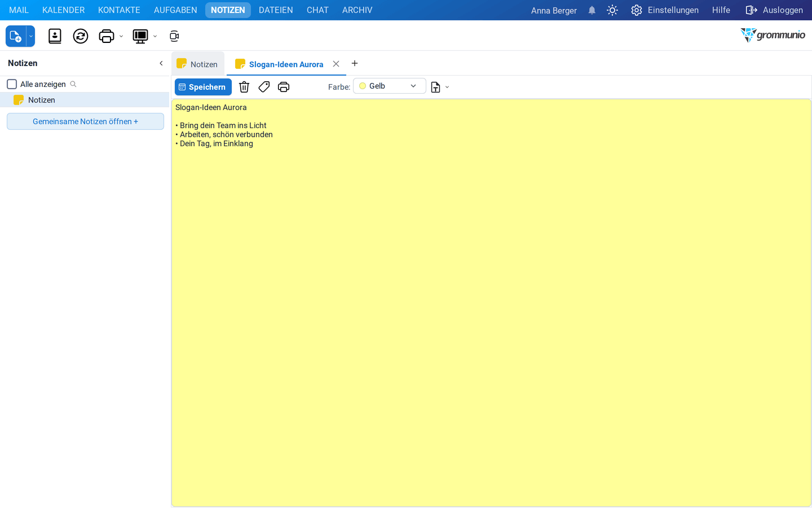Toggle light/dark theme sun icon
Image resolution: width=812 pixels, height=508 pixels.
point(612,10)
